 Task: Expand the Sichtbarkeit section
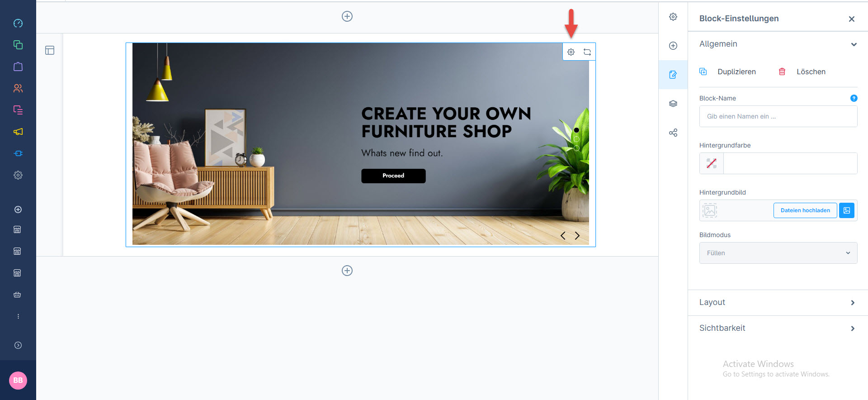pyautogui.click(x=778, y=328)
